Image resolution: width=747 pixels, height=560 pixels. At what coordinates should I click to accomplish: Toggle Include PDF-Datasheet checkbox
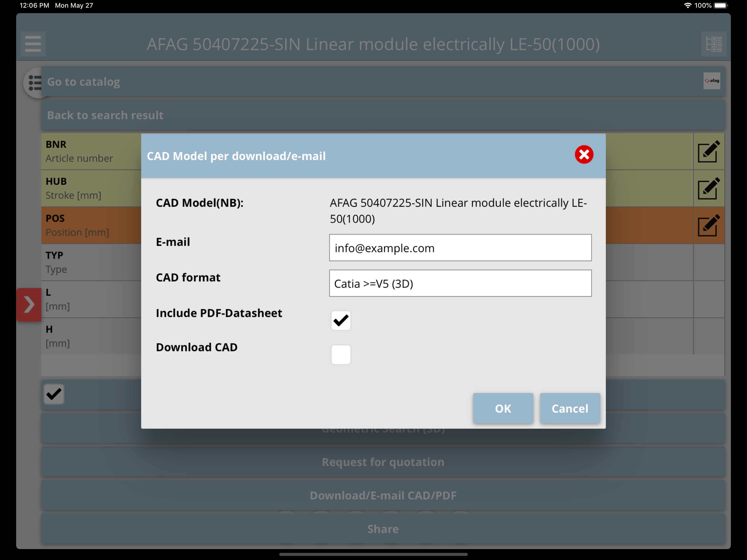click(341, 320)
